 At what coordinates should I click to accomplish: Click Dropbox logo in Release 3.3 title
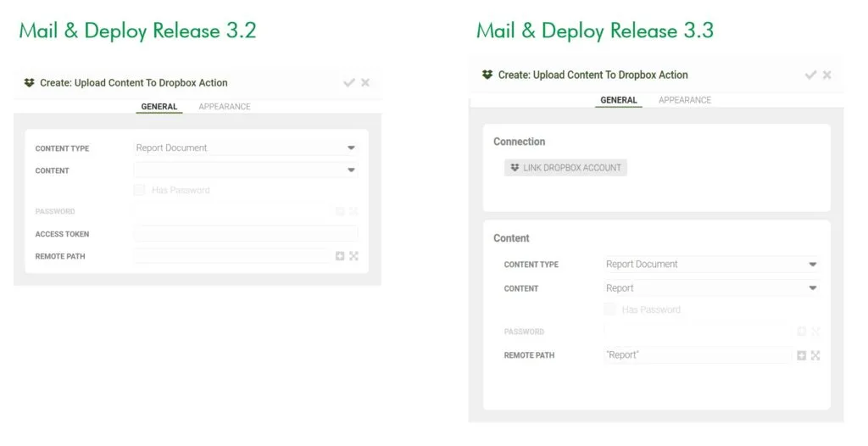(487, 75)
